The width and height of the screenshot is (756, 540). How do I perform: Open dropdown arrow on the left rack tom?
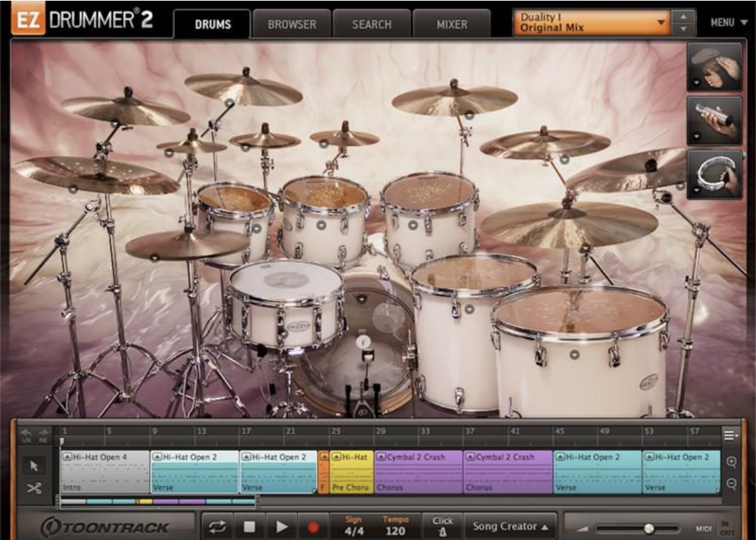pos(256,228)
